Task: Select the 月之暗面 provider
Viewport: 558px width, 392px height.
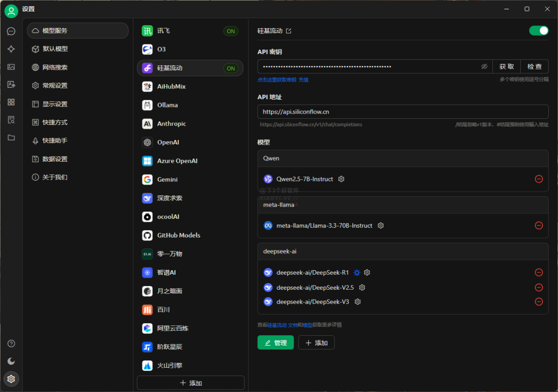Action: coord(190,291)
